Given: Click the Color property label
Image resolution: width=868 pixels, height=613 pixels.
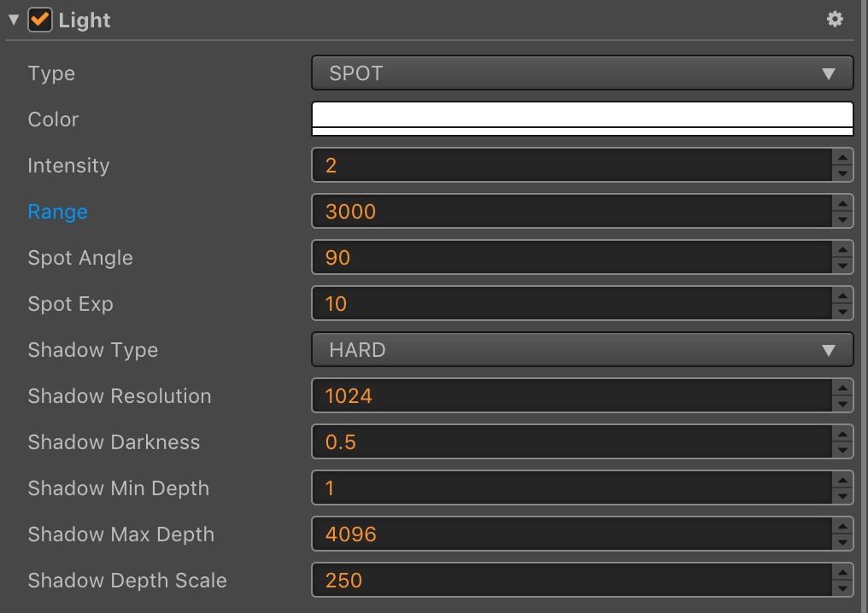Looking at the screenshot, I should pyautogui.click(x=53, y=120).
